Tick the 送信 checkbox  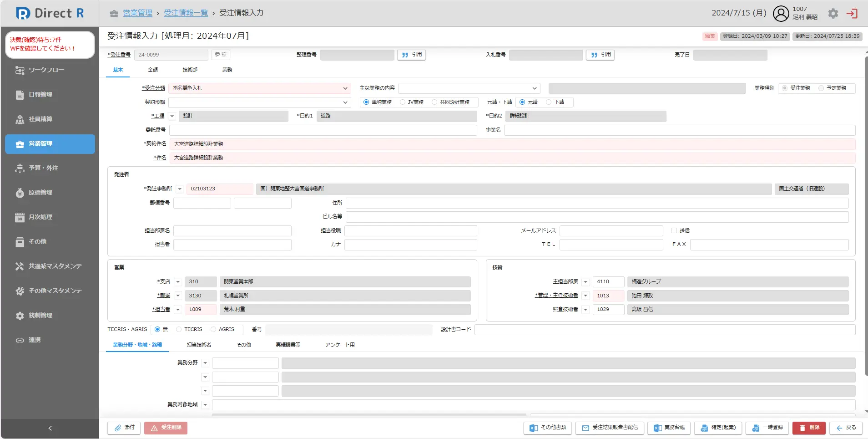coord(674,231)
